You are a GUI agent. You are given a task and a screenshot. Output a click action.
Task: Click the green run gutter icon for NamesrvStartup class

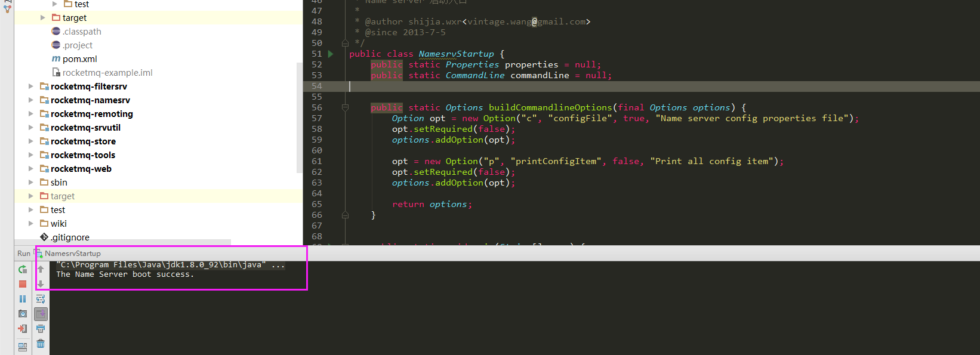[331, 54]
